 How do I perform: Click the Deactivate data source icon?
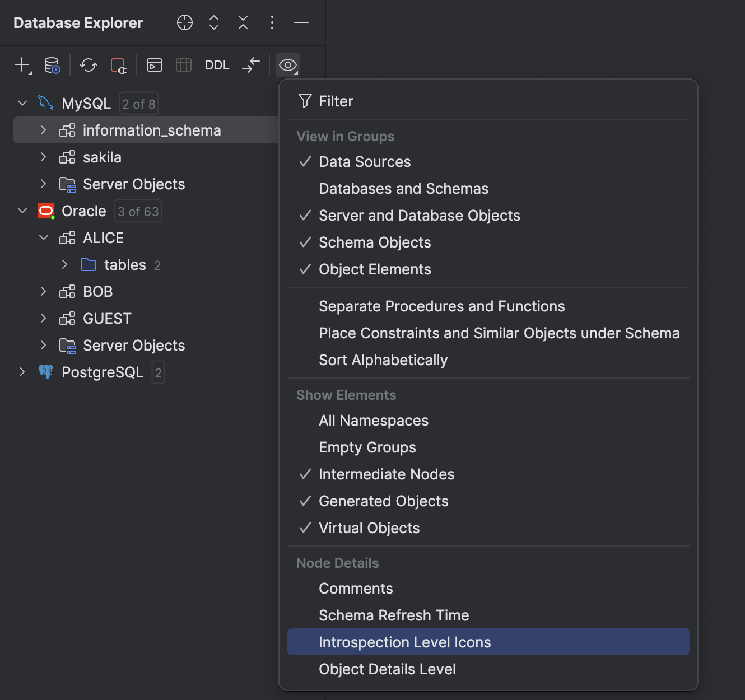118,65
